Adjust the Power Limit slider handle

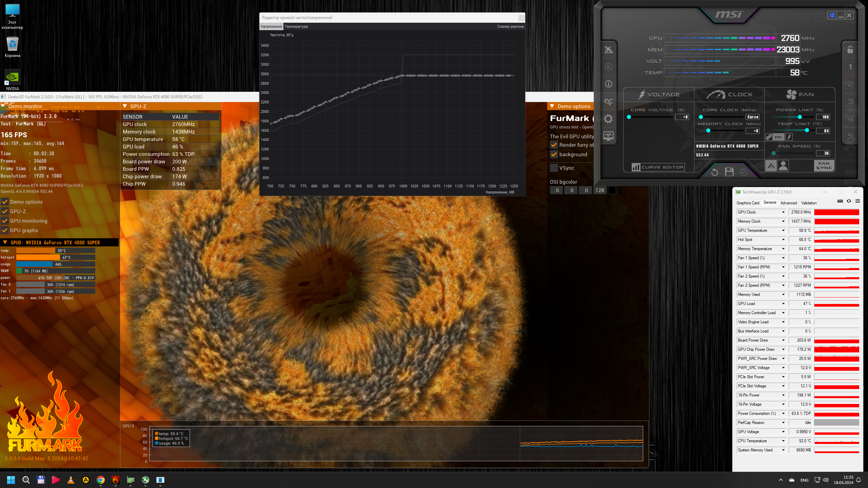tap(800, 117)
